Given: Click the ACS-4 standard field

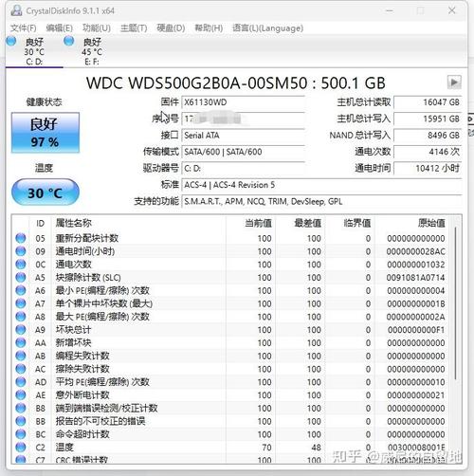Looking at the screenshot, I should point(321,185).
